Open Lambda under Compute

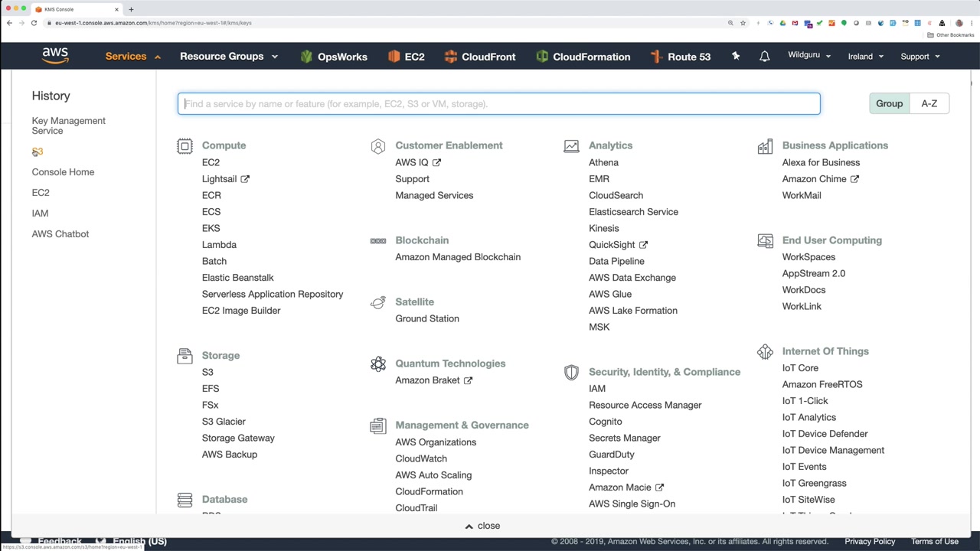pos(219,245)
